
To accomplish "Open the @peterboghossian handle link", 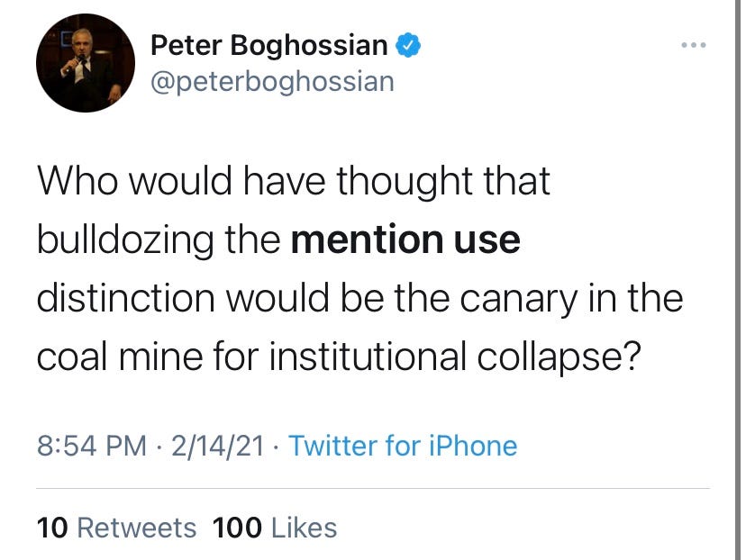I will pyautogui.click(x=273, y=82).
